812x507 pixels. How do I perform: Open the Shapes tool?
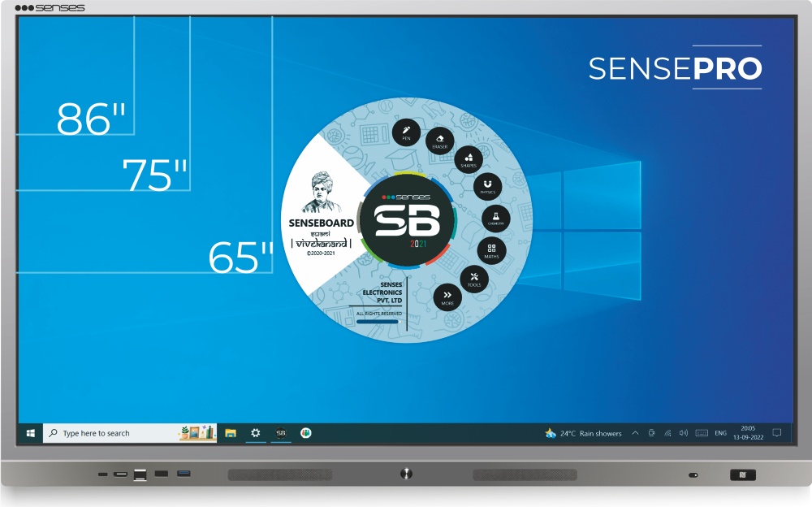pos(469,158)
